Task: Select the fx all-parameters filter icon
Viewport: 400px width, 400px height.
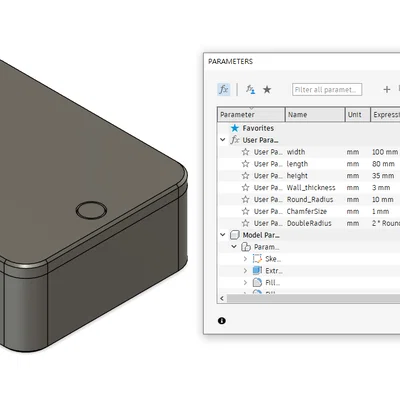Action: click(224, 89)
